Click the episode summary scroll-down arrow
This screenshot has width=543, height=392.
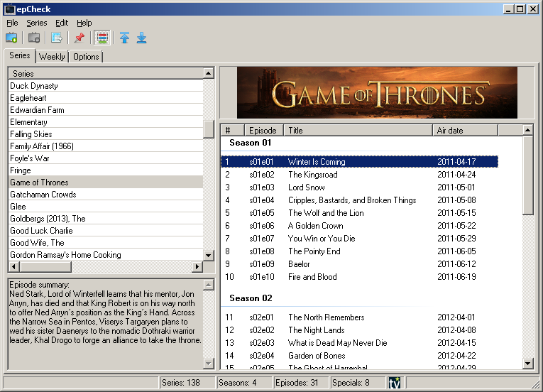tap(208, 363)
